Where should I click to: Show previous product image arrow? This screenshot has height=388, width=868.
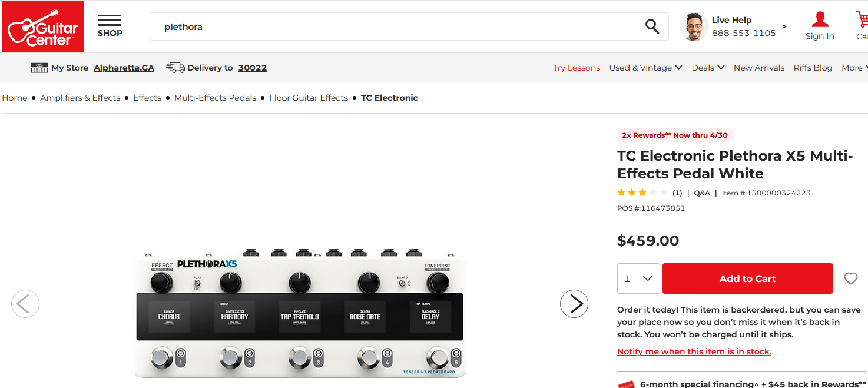[x=25, y=304]
